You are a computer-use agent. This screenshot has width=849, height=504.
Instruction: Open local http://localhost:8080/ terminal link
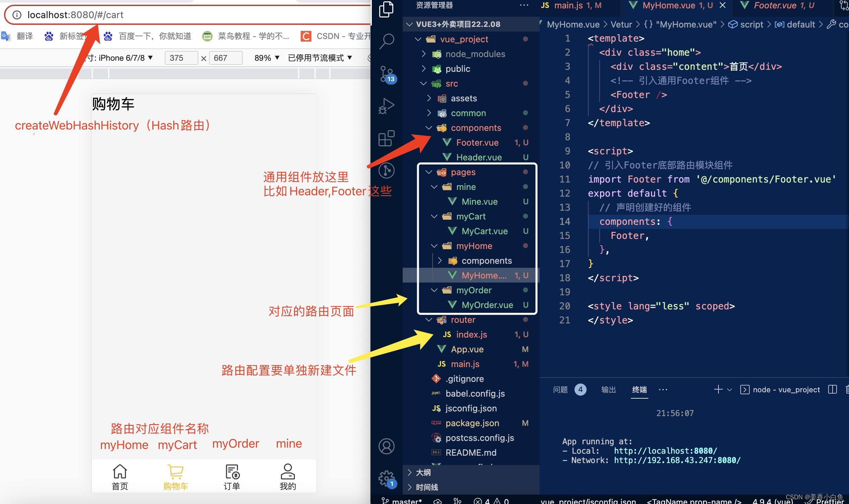(x=665, y=451)
